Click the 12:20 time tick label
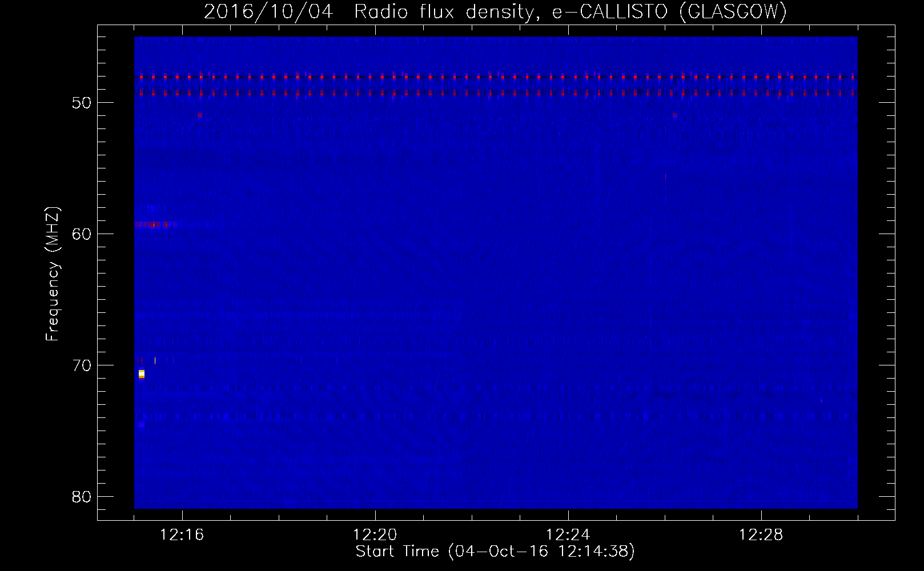924x571 pixels. point(375,534)
